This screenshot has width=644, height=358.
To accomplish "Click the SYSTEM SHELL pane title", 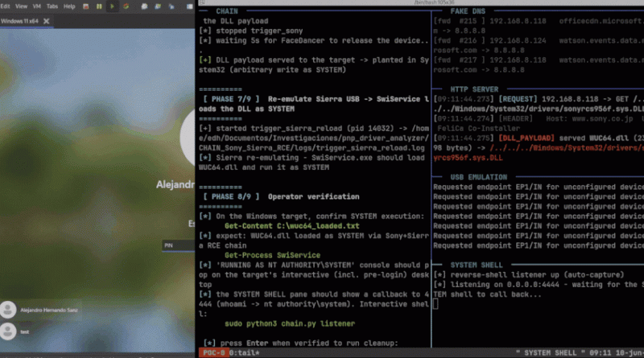I will [476, 265].
